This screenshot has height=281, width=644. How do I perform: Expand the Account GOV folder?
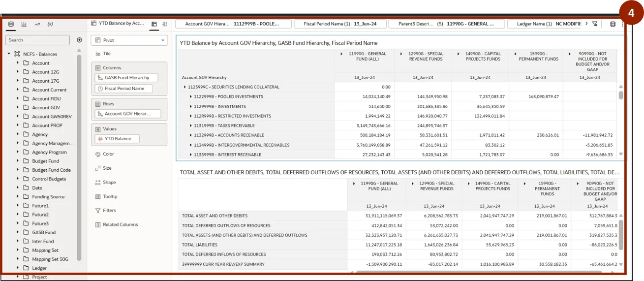pos(18,107)
